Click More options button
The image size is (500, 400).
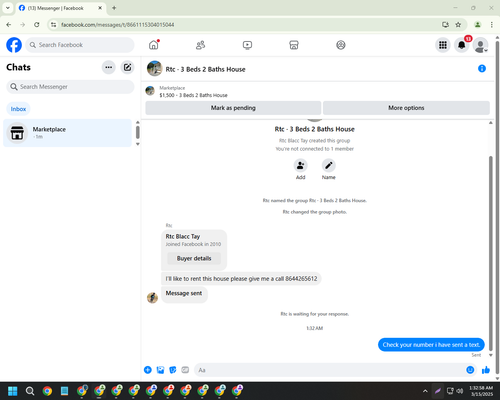pos(406,108)
